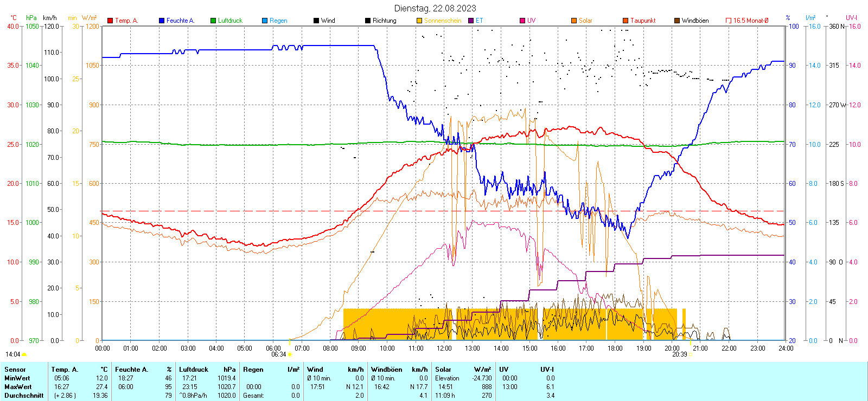This screenshot has height=401, width=868.
Task: Toggle the 16.5 Monat-Ø outline box
Action: coord(729,21)
